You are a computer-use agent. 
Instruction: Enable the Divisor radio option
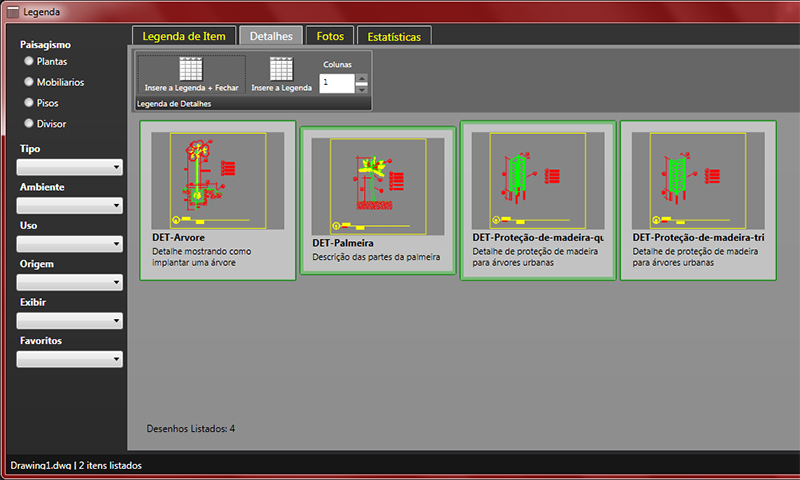pyautogui.click(x=29, y=124)
